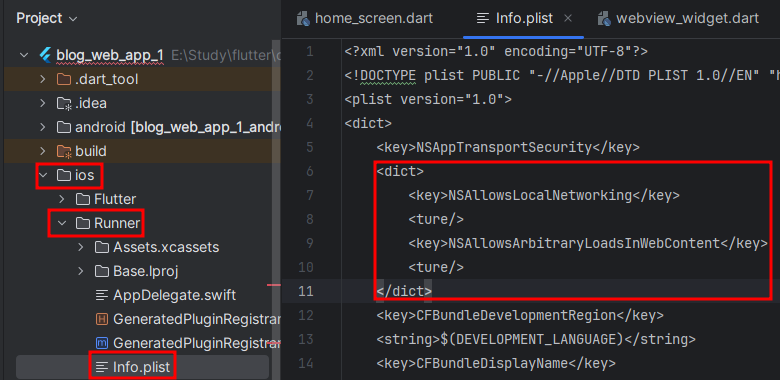Expand the android module folder
Screen dimensions: 780x380
click(42, 127)
